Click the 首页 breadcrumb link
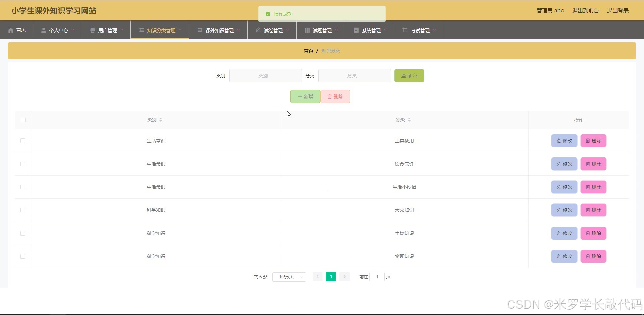 309,51
